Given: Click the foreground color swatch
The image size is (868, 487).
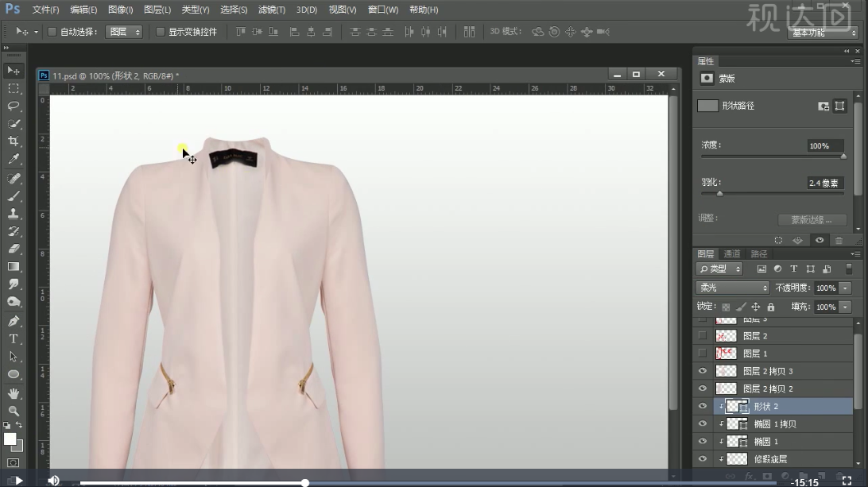Looking at the screenshot, I should (10, 439).
